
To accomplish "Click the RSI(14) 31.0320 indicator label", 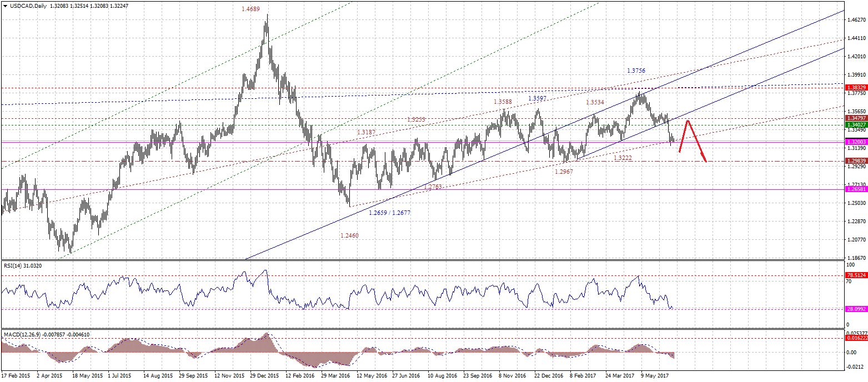I will [x=22, y=265].
